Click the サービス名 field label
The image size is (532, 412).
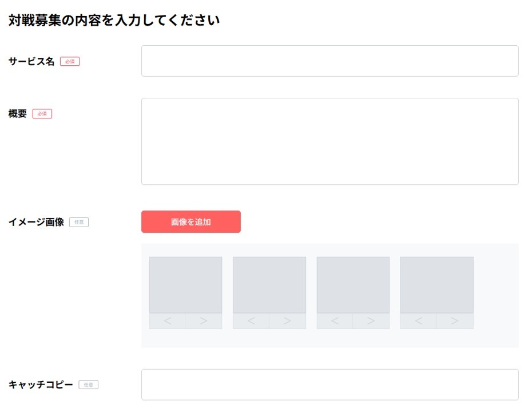[31, 62]
